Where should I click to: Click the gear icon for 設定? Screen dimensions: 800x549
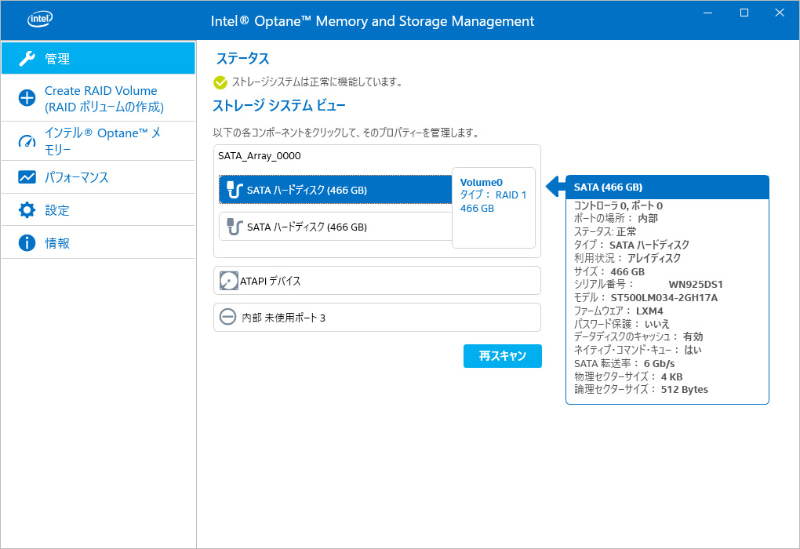point(27,210)
